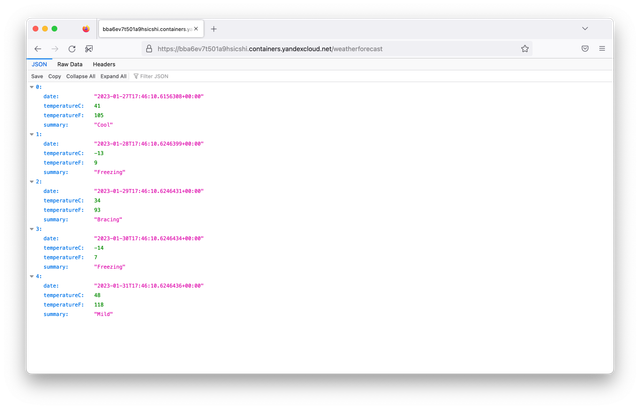This screenshot has height=409, width=640.
Task: Click the Save button in JSON toolbar
Action: point(37,76)
